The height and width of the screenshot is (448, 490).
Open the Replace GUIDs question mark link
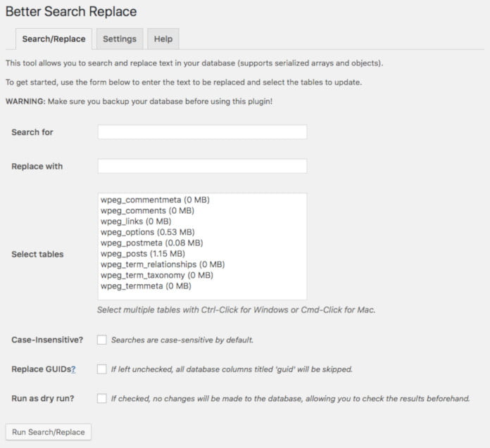click(73, 369)
